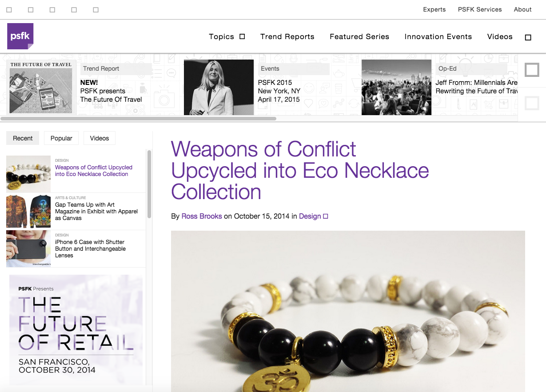Open the Experts link in top bar

(434, 9)
